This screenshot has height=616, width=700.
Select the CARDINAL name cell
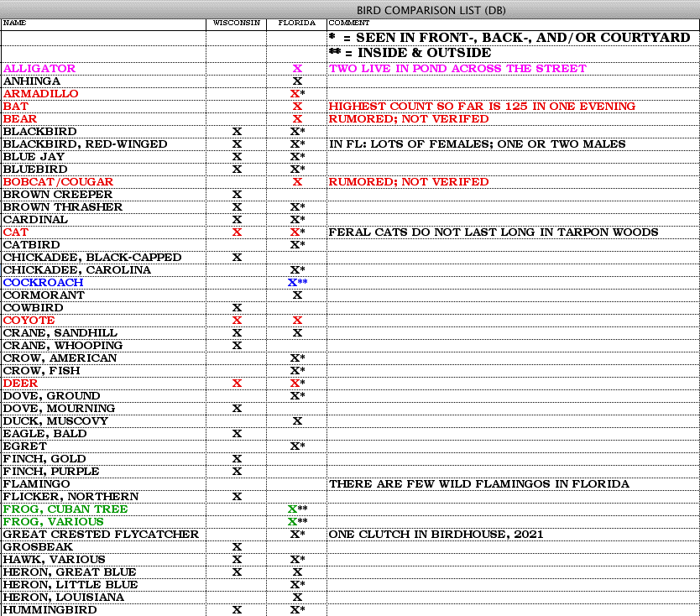pos(103,220)
